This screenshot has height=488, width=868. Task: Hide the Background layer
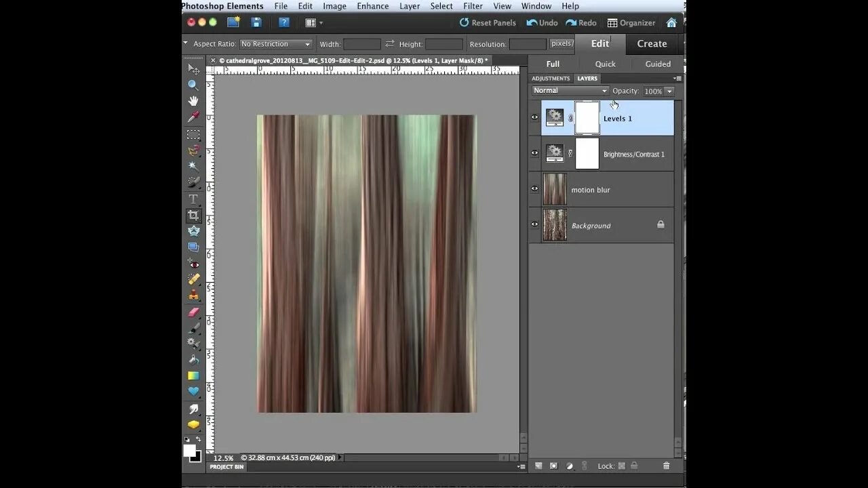[x=534, y=225]
